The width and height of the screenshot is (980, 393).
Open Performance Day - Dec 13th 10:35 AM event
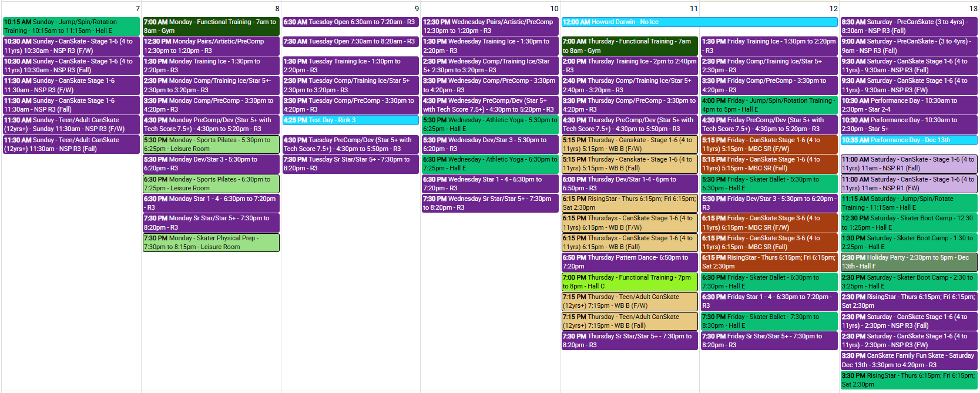(909, 140)
